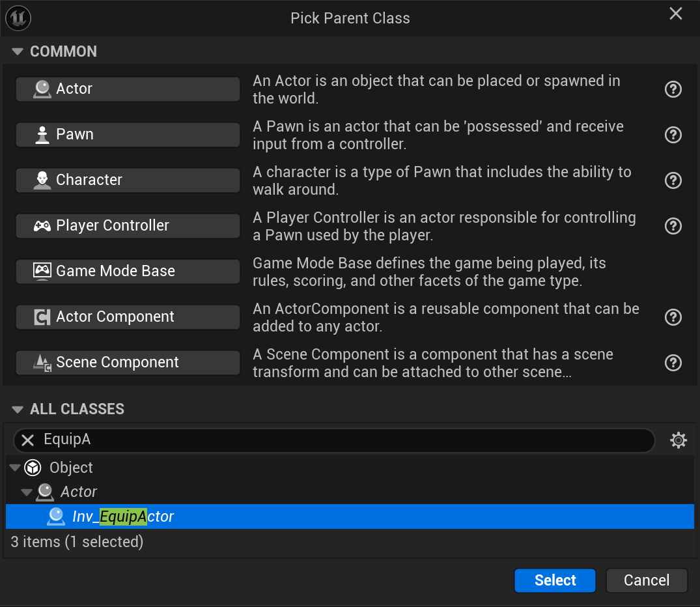This screenshot has height=607, width=700.
Task: Open help for Actor Component class
Action: 673,317
